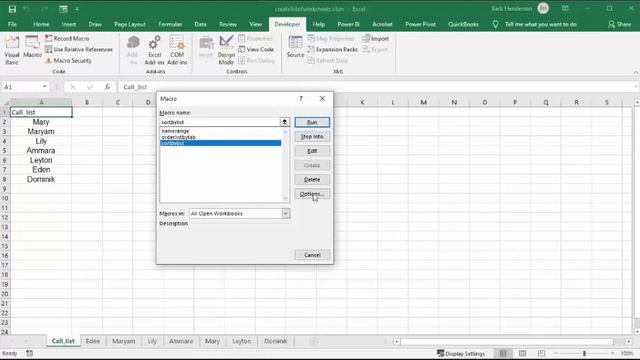Click Run in the Macro dialog

312,122
